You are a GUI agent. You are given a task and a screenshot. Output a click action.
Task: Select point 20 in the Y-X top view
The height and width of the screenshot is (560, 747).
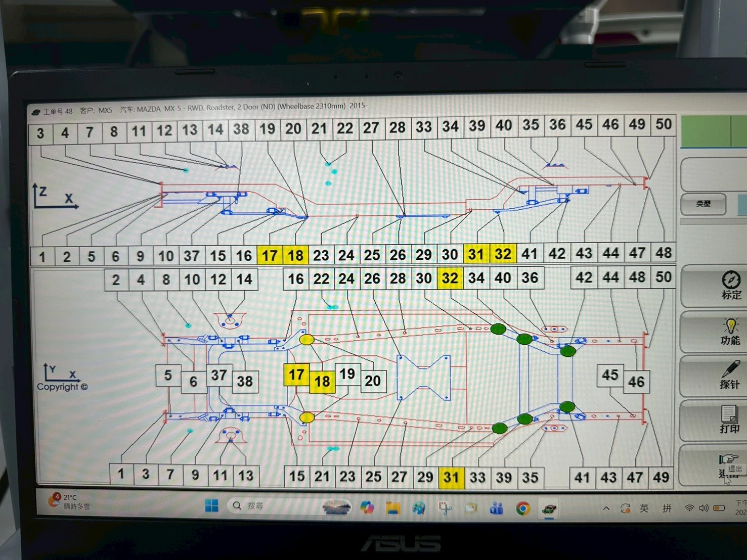point(373,381)
